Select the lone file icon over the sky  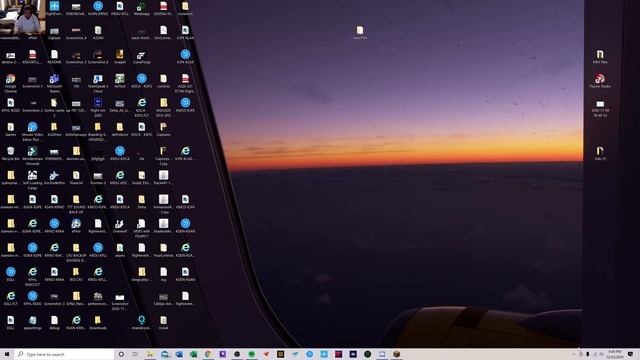coord(360,31)
